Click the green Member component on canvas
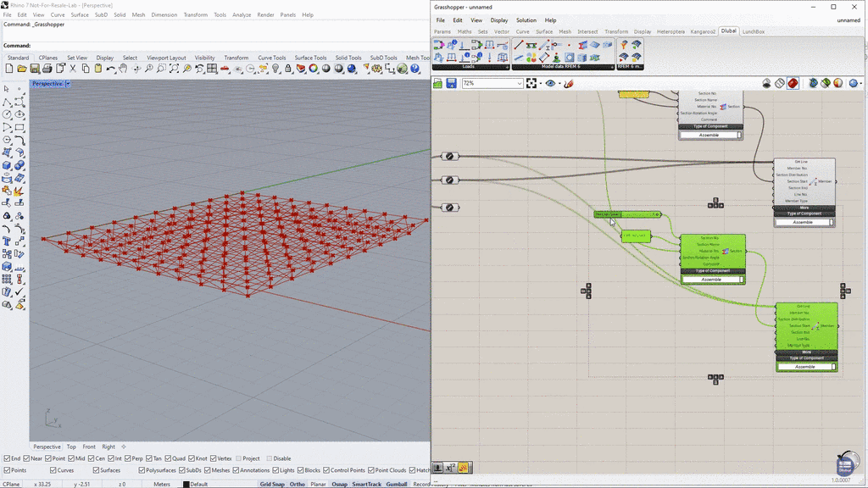The height and width of the screenshot is (488, 868). [x=807, y=337]
